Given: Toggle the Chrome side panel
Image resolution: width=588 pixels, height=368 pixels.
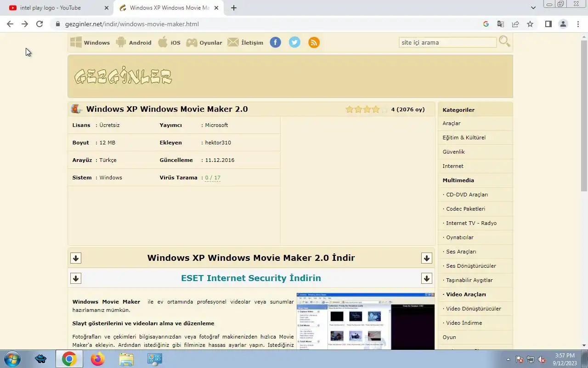Looking at the screenshot, I should point(548,24).
